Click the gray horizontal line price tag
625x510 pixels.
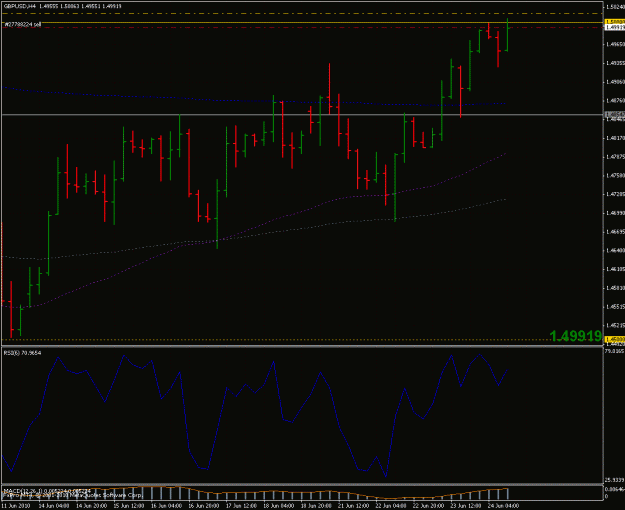[615, 115]
